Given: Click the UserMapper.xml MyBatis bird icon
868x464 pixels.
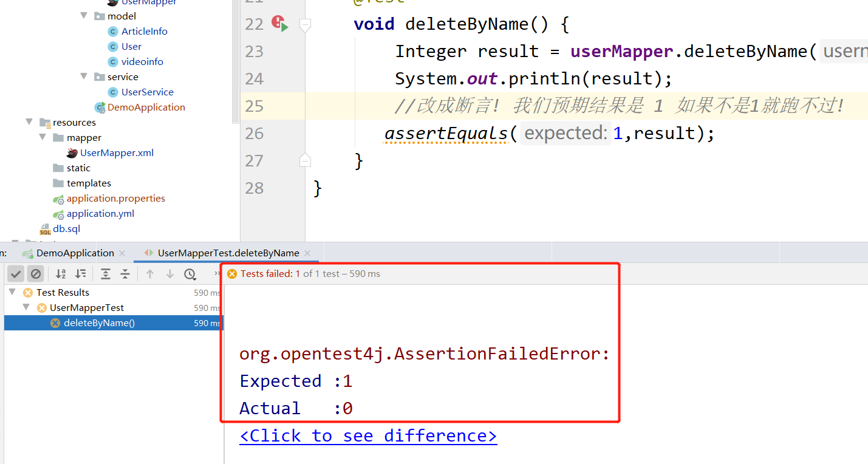Looking at the screenshot, I should click(72, 152).
